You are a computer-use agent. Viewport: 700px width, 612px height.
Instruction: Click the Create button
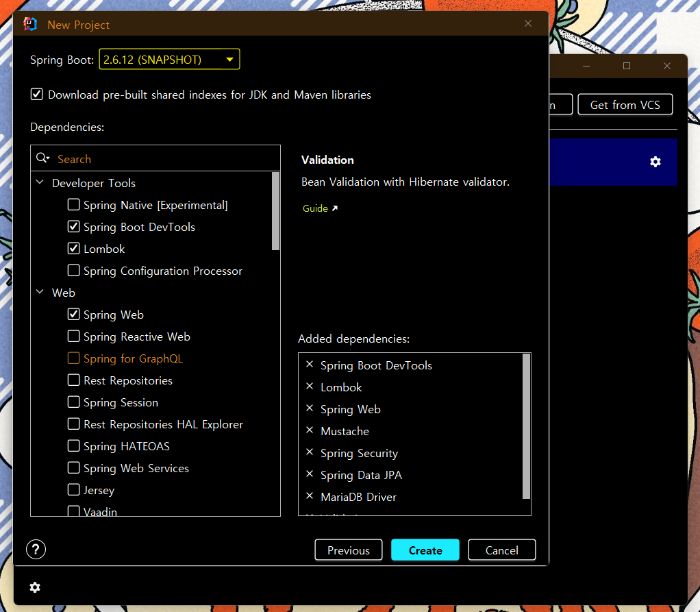tap(425, 550)
